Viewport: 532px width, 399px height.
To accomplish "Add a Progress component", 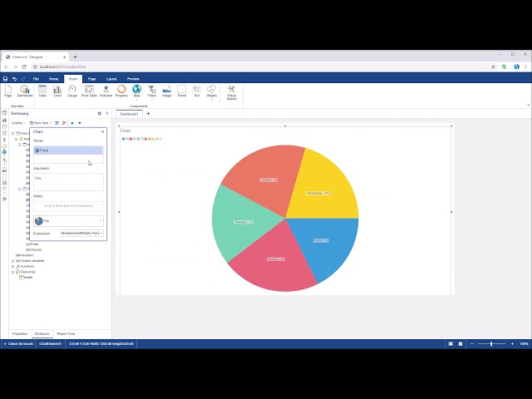I will tap(121, 91).
